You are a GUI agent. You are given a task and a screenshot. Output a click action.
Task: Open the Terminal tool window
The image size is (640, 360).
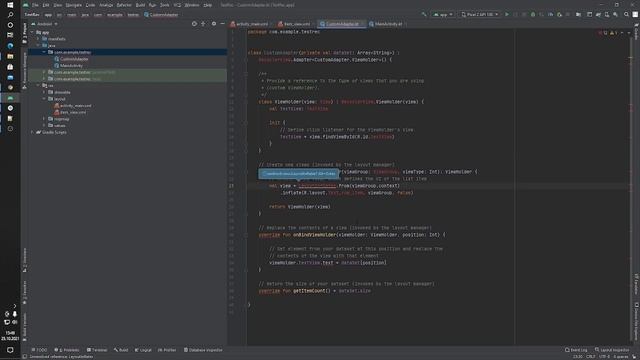click(x=97, y=350)
